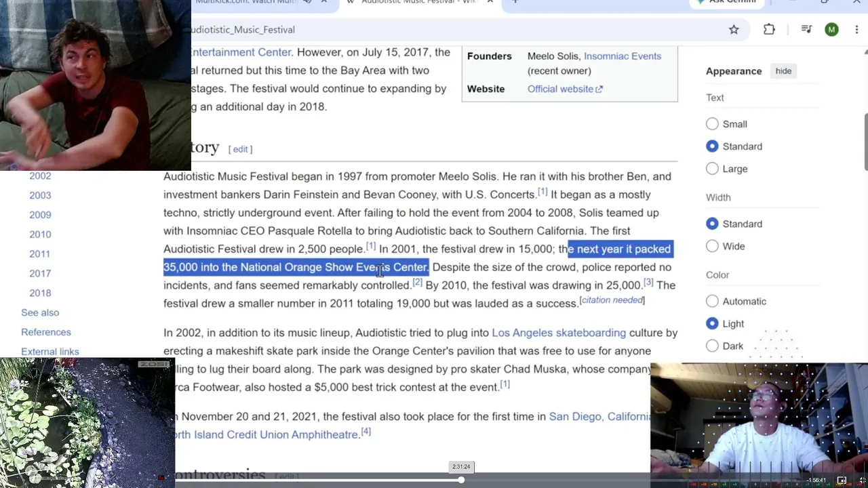Jump to 2009 in the contents sidebar

(40, 215)
